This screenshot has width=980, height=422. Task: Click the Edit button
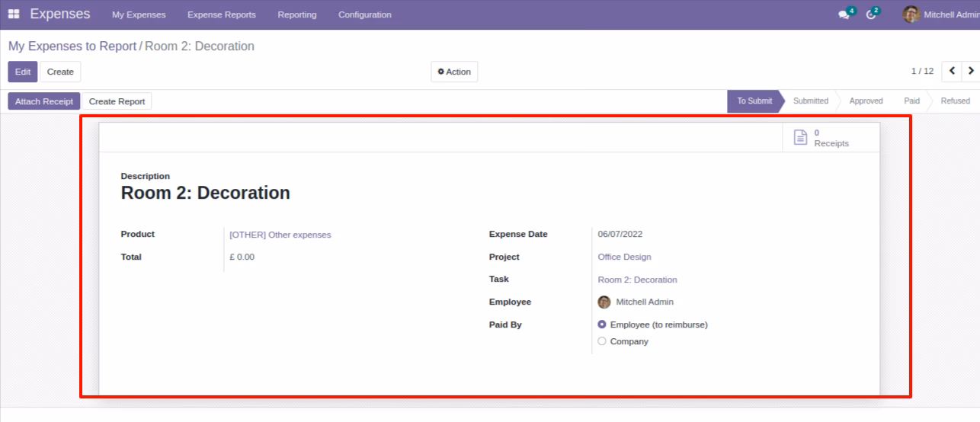(23, 72)
